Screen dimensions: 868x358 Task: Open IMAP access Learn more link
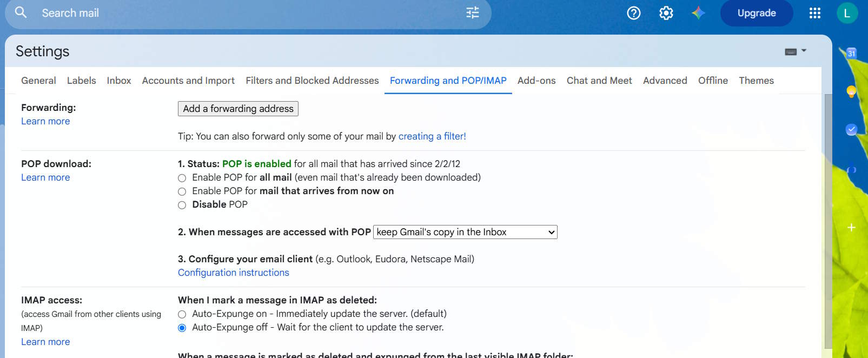[45, 342]
